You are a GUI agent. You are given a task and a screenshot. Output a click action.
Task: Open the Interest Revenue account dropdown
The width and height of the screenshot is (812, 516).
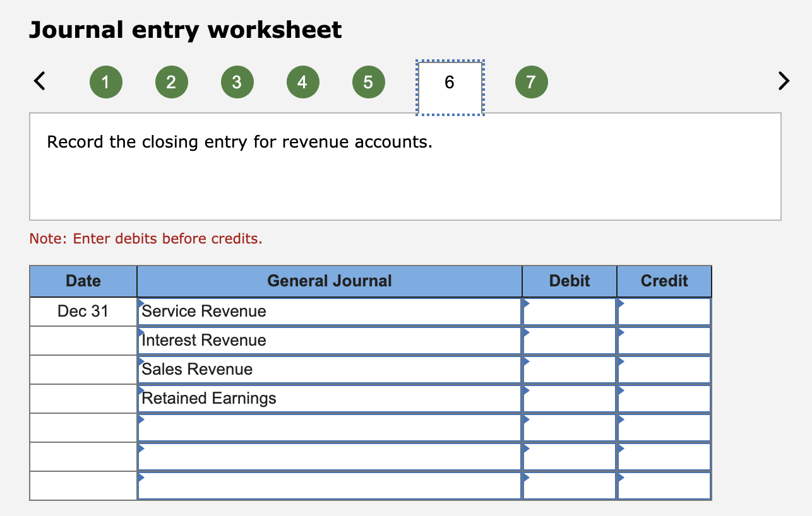[330, 341]
